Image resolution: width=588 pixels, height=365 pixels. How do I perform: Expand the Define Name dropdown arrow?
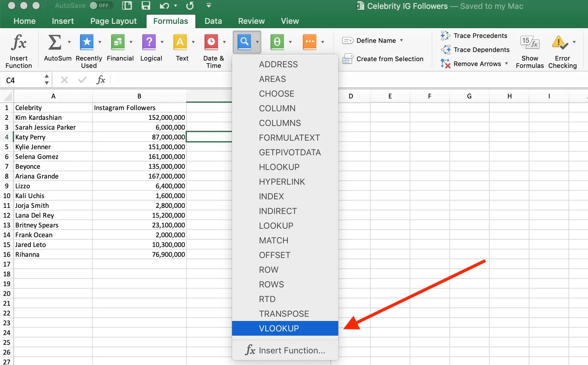pos(401,40)
